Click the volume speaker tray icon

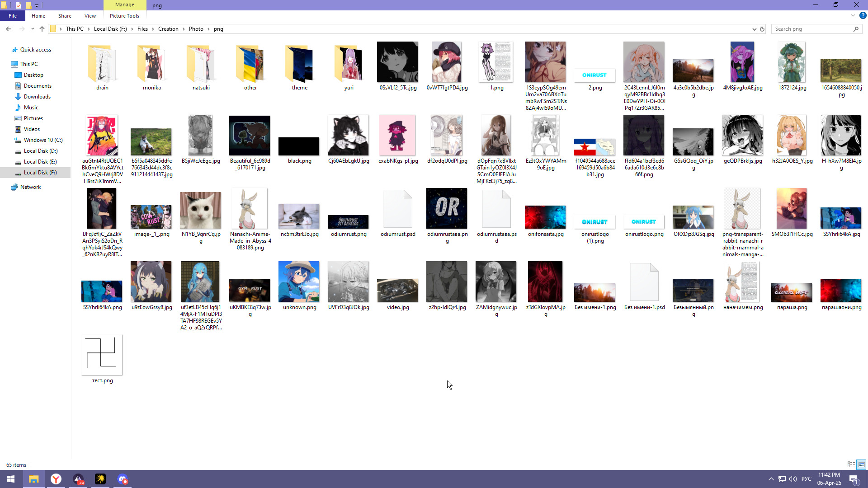tap(793, 479)
